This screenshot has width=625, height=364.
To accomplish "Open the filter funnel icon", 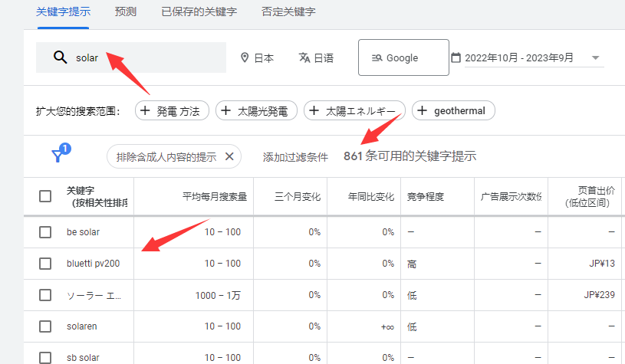I will click(x=58, y=156).
